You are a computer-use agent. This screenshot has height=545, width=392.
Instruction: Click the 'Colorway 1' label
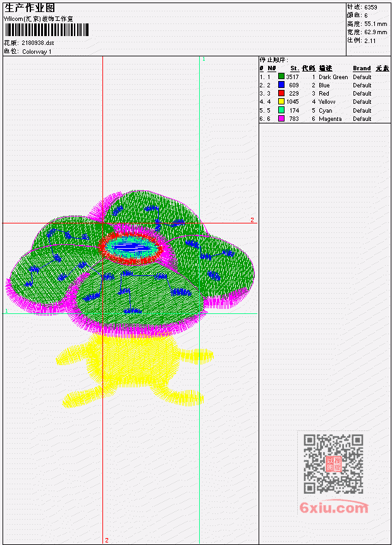[x=37, y=52]
